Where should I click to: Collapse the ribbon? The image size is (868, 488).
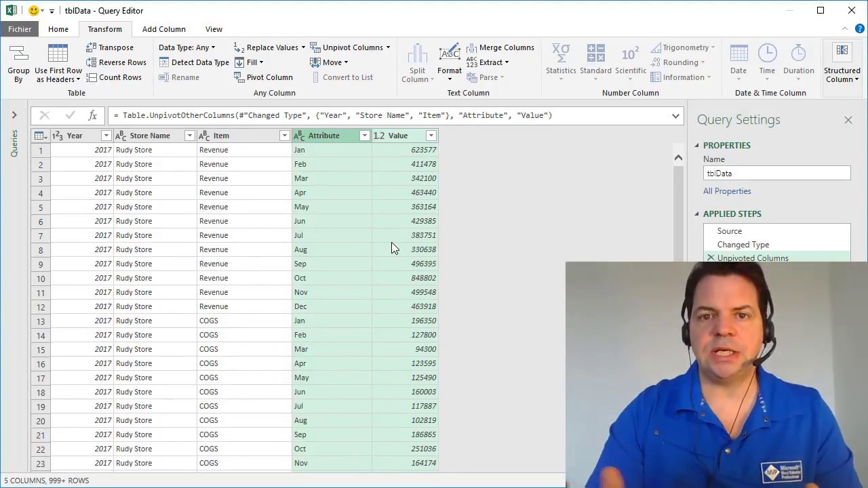844,29
